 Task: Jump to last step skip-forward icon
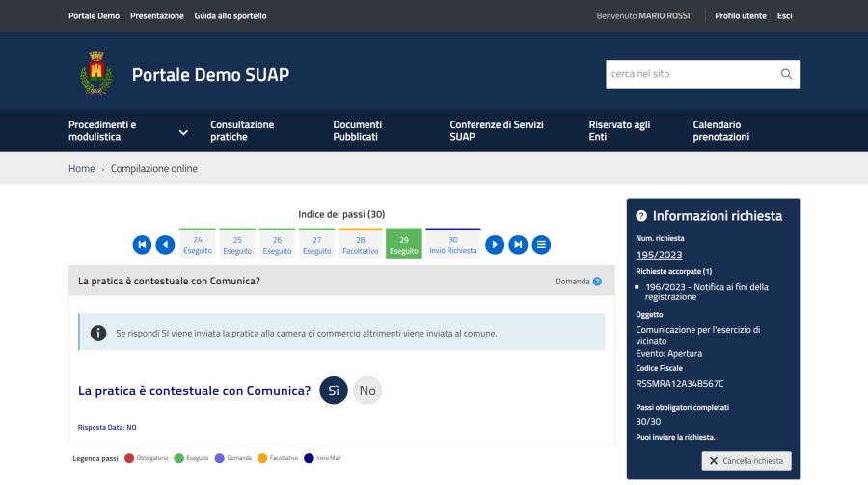[x=518, y=245]
